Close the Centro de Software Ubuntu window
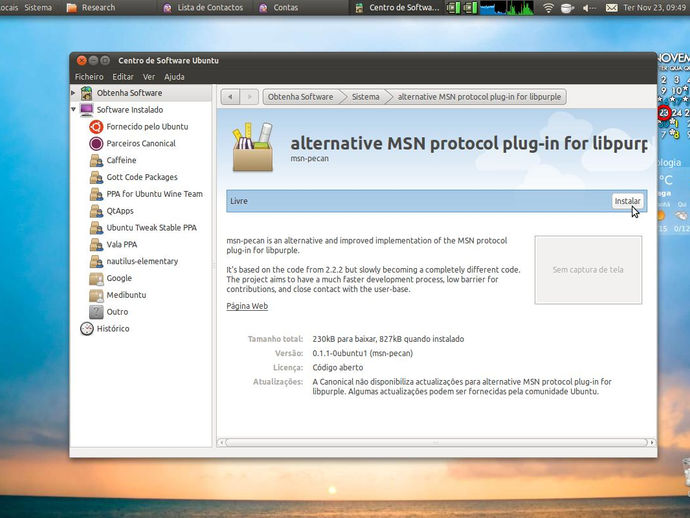This screenshot has height=518, width=690. [x=81, y=60]
